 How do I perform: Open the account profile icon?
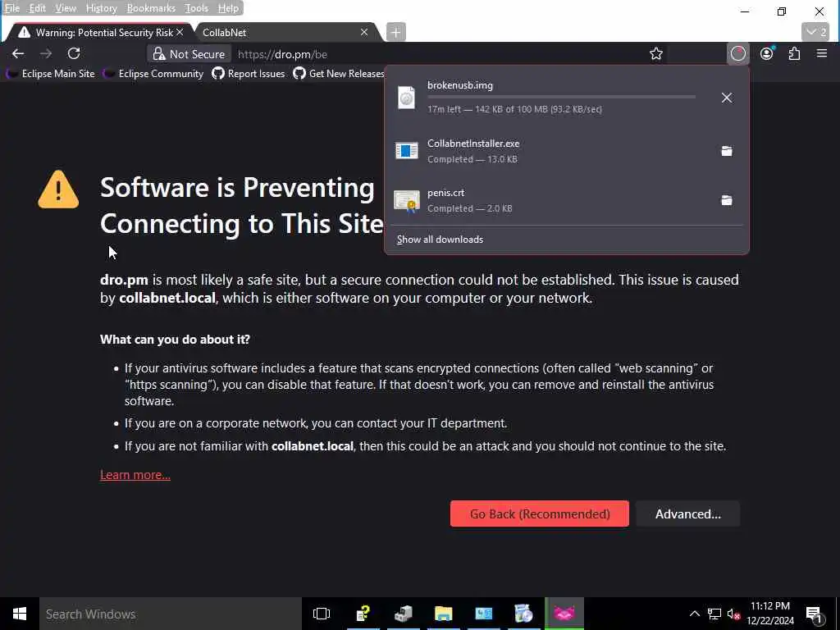(x=767, y=53)
